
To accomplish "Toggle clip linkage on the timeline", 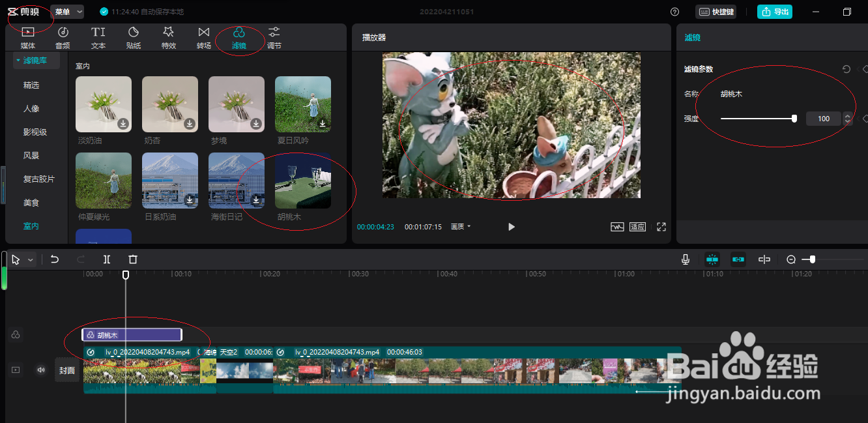I will click(738, 259).
